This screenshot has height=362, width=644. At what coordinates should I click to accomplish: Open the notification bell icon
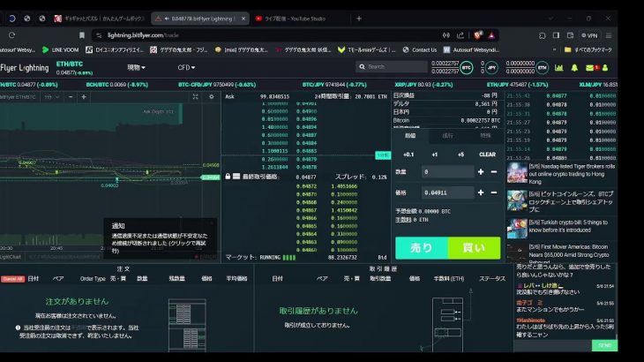pyautogui.click(x=574, y=68)
